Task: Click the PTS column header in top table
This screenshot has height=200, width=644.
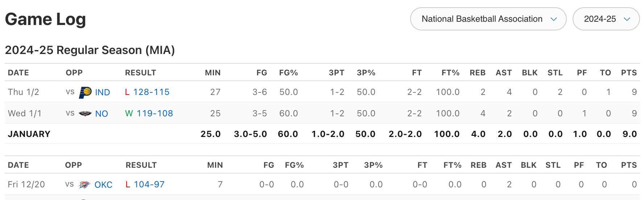Action: [629, 73]
